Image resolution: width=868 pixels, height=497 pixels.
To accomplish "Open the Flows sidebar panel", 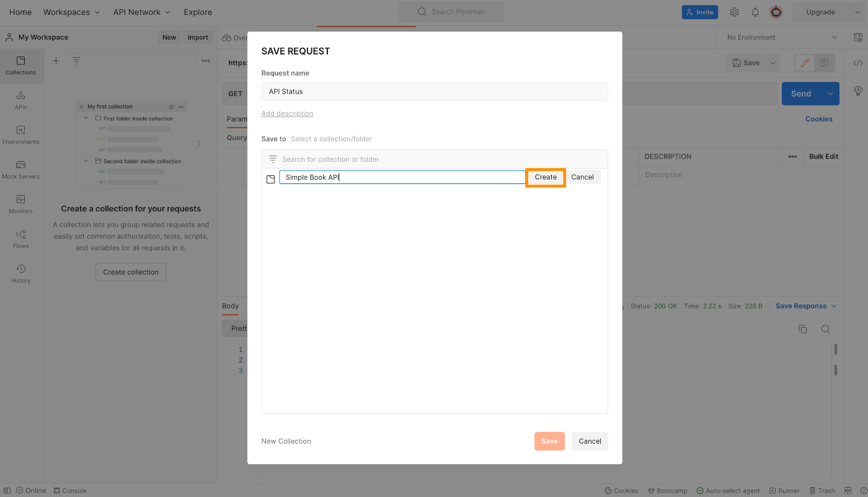I will pos(21,239).
